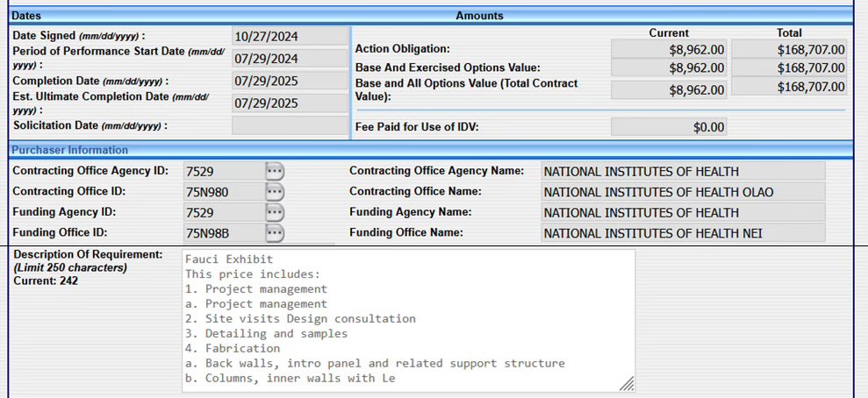The image size is (868, 398).
Task: Select Total Base And Exercised Options Value
Action: click(x=789, y=68)
